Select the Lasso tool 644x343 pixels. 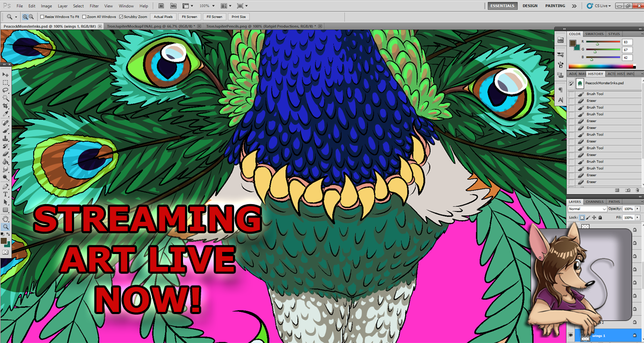pyautogui.click(x=6, y=91)
